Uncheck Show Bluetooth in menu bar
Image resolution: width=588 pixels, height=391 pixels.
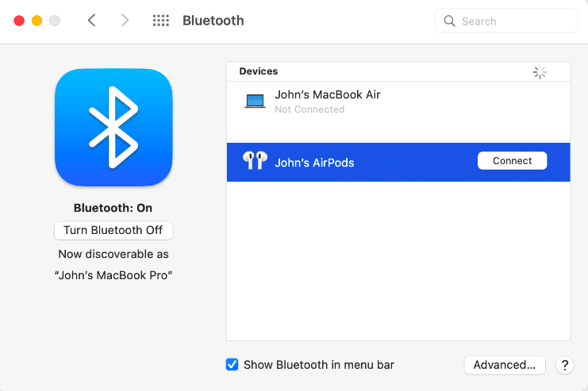click(233, 364)
